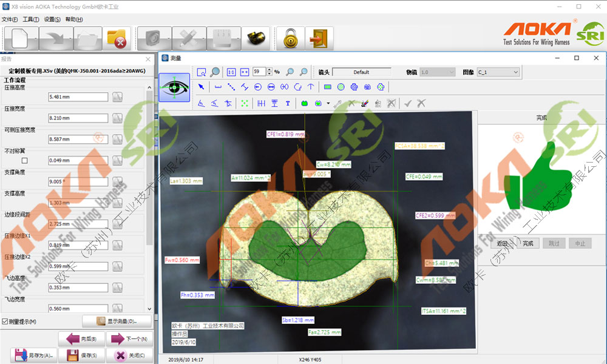Toggle the 测量提示(M) checkbox
Image resolution: width=607 pixels, height=364 pixels.
(5, 322)
